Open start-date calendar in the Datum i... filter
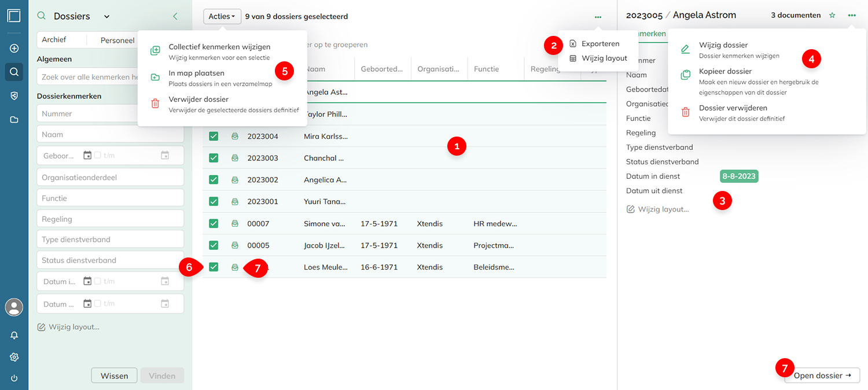This screenshot has height=390, width=868. [x=87, y=281]
